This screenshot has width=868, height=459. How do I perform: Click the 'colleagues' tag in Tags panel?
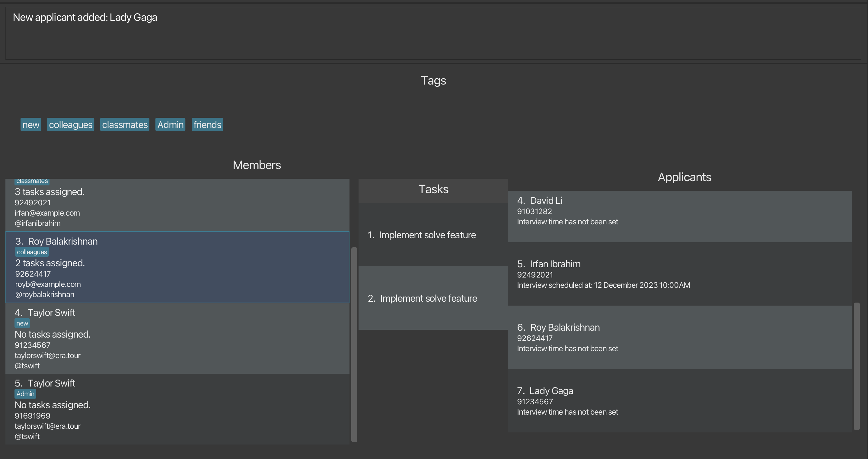70,125
